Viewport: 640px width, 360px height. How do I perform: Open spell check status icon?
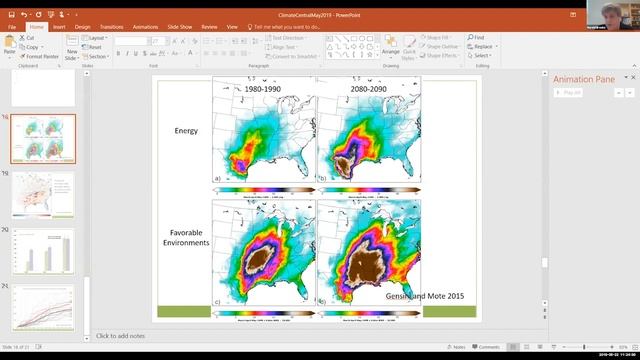(38, 347)
